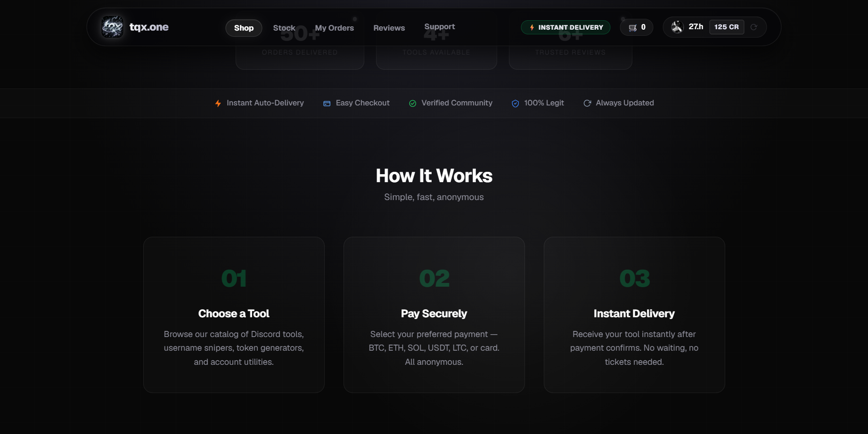This screenshot has height=434, width=868.
Task: Click the ORDERS DELIVERED stat label
Action: [300, 52]
